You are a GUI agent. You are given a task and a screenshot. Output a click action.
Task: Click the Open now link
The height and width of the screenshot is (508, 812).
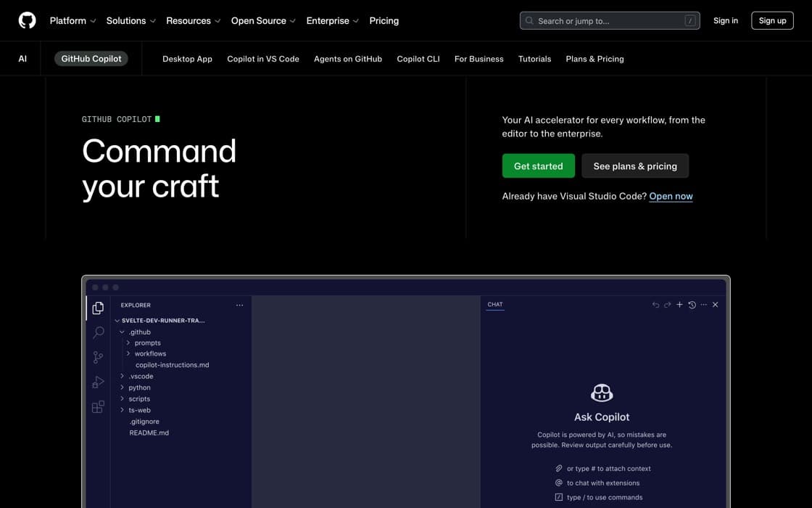[671, 196]
